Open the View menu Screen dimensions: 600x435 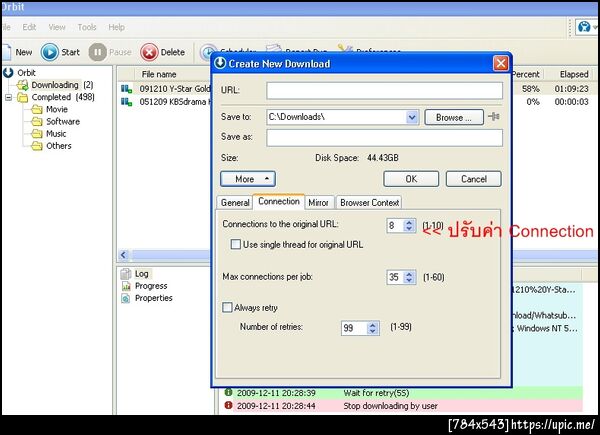[x=57, y=27]
